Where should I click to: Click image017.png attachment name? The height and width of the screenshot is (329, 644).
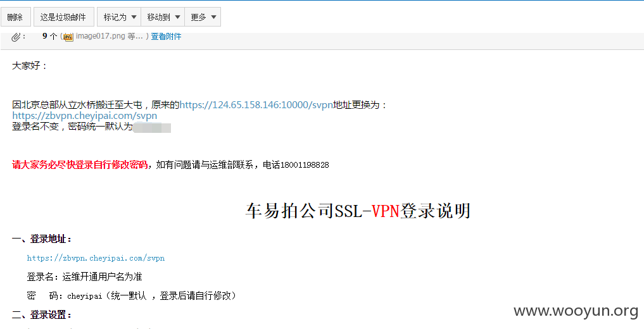pyautogui.click(x=101, y=37)
